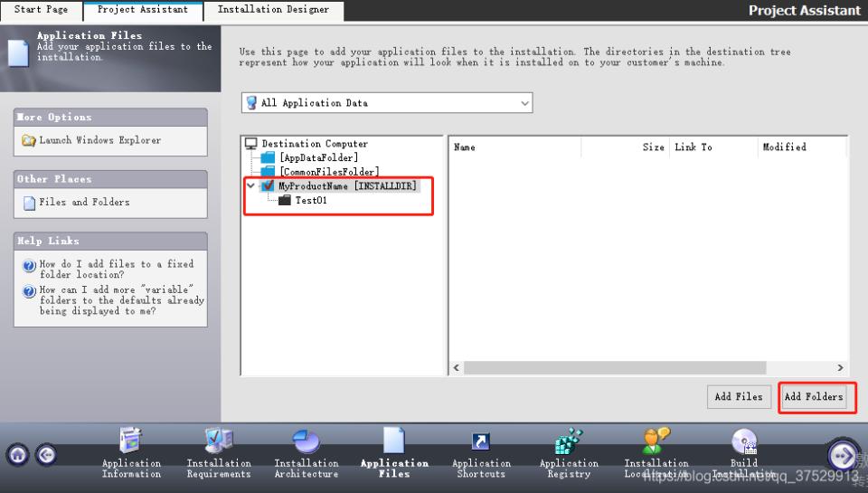This screenshot has width=868, height=493.
Task: Click the Destination Computer monitor icon
Action: [x=251, y=144]
